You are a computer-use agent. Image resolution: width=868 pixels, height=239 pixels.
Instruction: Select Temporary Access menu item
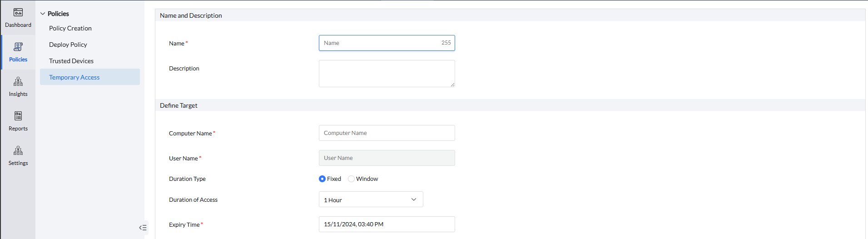coord(74,77)
